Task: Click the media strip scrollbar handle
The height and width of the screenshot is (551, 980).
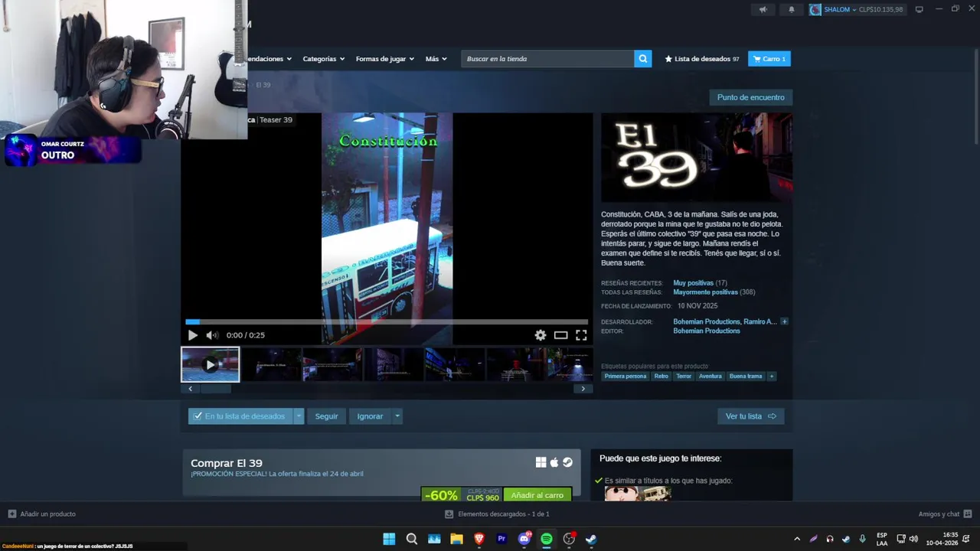Action: [215, 389]
